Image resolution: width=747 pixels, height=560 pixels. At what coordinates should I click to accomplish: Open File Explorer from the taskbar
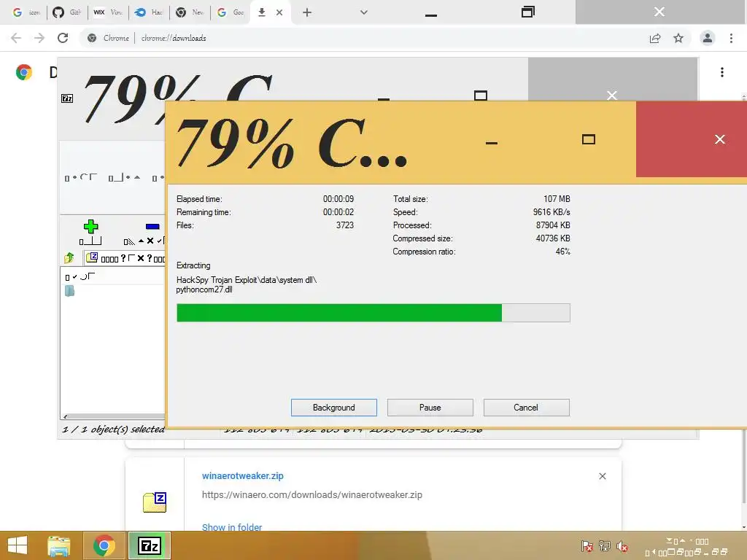59,545
